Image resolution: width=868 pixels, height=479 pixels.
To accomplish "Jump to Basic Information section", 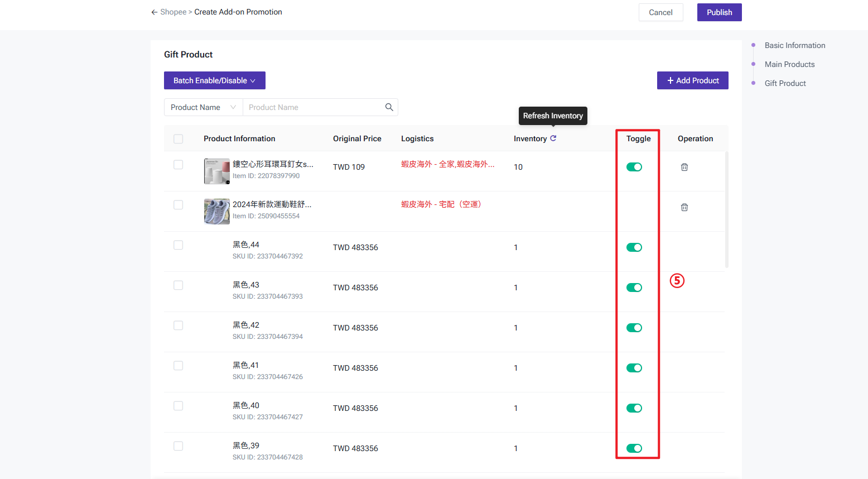I will (794, 45).
